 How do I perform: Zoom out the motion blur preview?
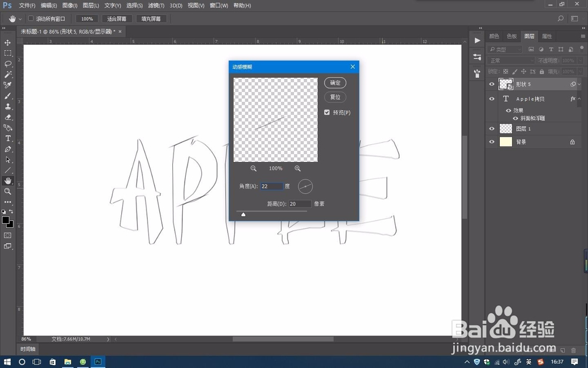coord(253,168)
